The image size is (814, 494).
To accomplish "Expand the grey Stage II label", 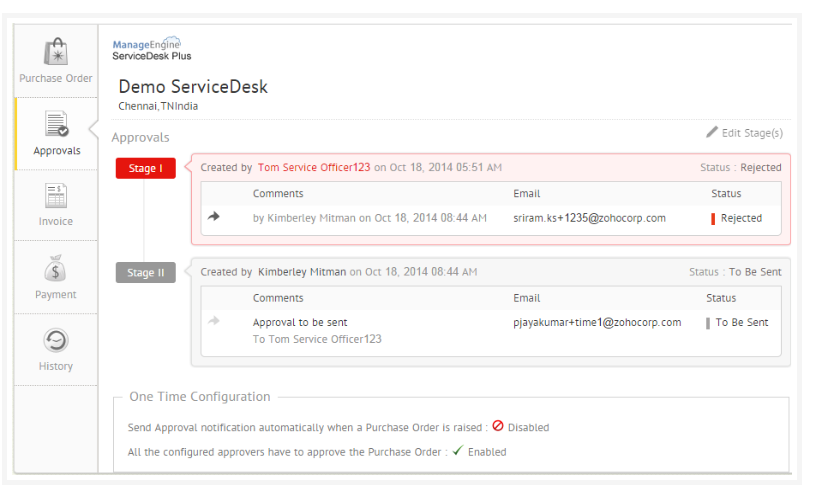I will click(x=145, y=272).
